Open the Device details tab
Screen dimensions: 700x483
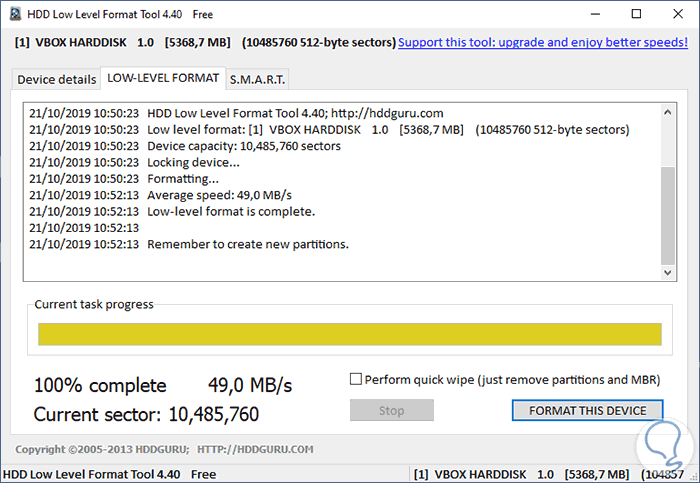click(x=57, y=79)
